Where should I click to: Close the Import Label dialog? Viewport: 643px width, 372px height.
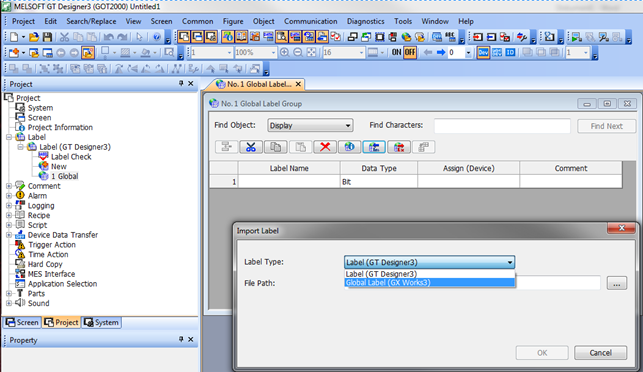pyautogui.click(x=621, y=228)
